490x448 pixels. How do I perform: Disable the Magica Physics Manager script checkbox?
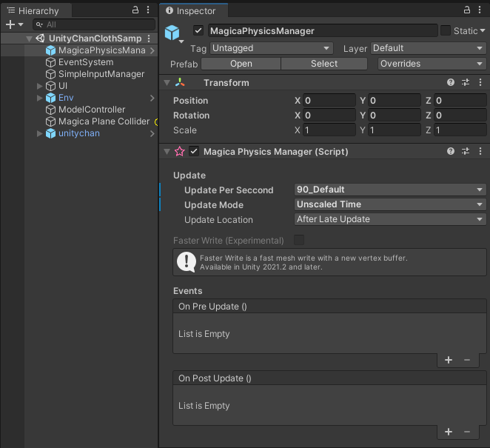194,151
